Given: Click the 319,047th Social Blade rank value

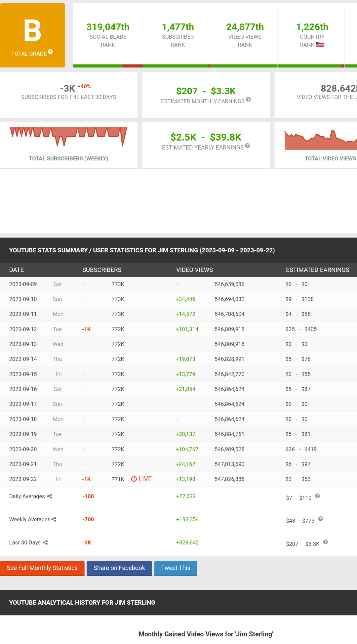Looking at the screenshot, I should (x=108, y=27).
